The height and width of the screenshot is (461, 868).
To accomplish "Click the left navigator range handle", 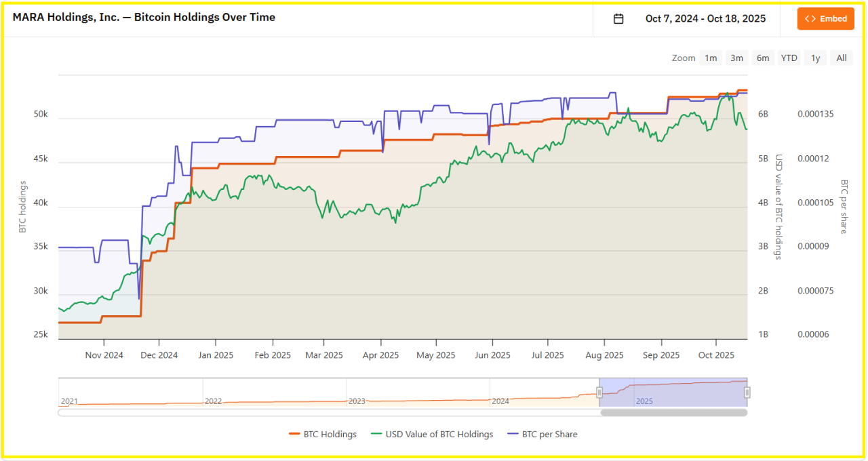I will point(599,393).
